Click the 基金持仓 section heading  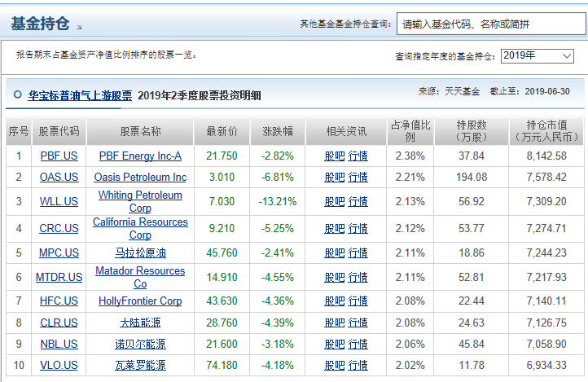tap(40, 24)
